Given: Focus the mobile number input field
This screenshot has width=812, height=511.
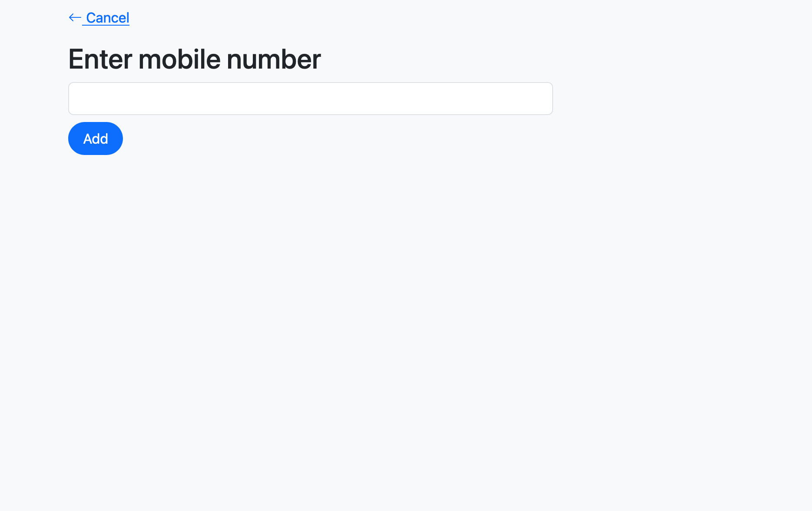Looking at the screenshot, I should pos(310,99).
